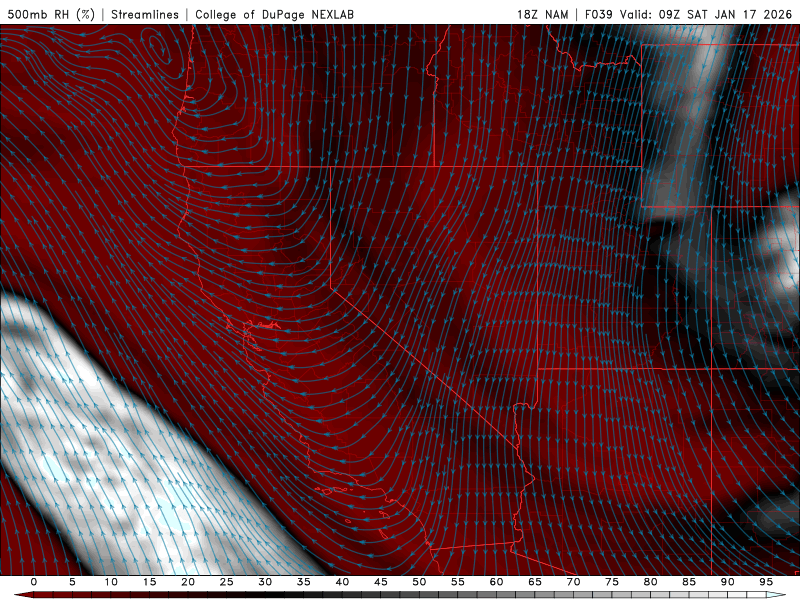This screenshot has width=800, height=600.
Task: Click the '70' value on the color scale
Action: [x=573, y=582]
